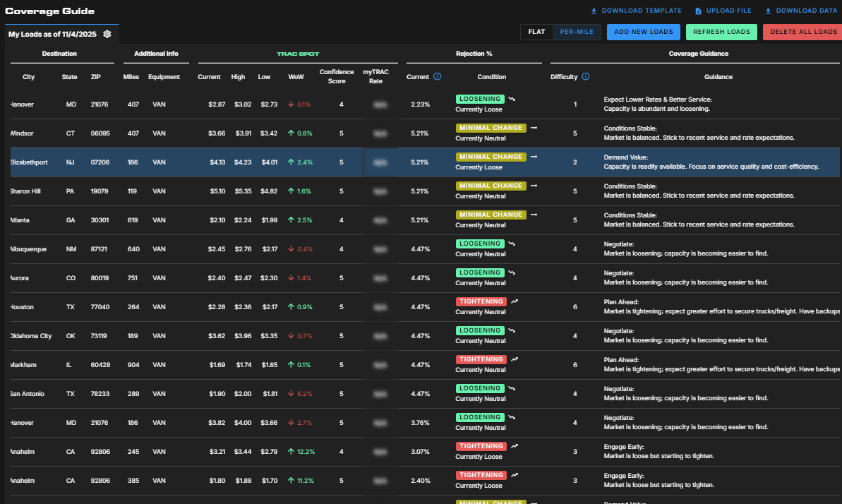Viewport: 842px width, 504px height.
Task: Click the upload icon beside UPLOAD FILE
Action: click(x=698, y=10)
